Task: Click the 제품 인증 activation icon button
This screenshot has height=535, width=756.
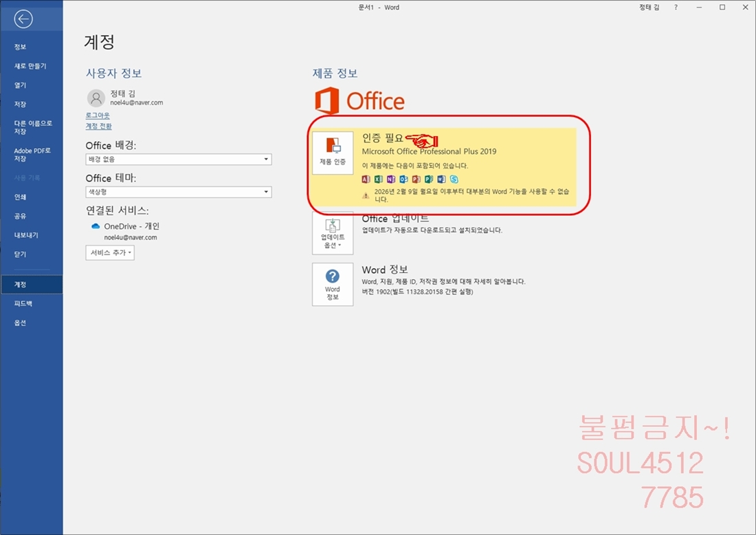Action: click(x=333, y=153)
